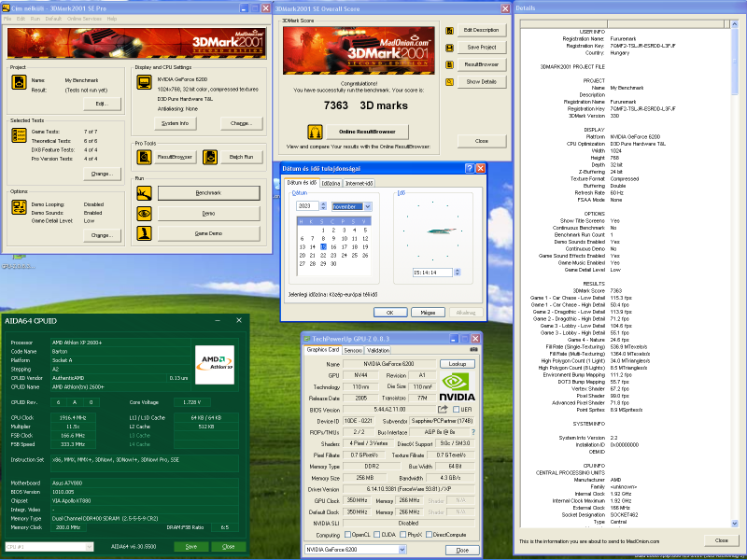Click the Bus Interface question mark in GPU-Z
The width and height of the screenshot is (747, 560).
(473, 432)
